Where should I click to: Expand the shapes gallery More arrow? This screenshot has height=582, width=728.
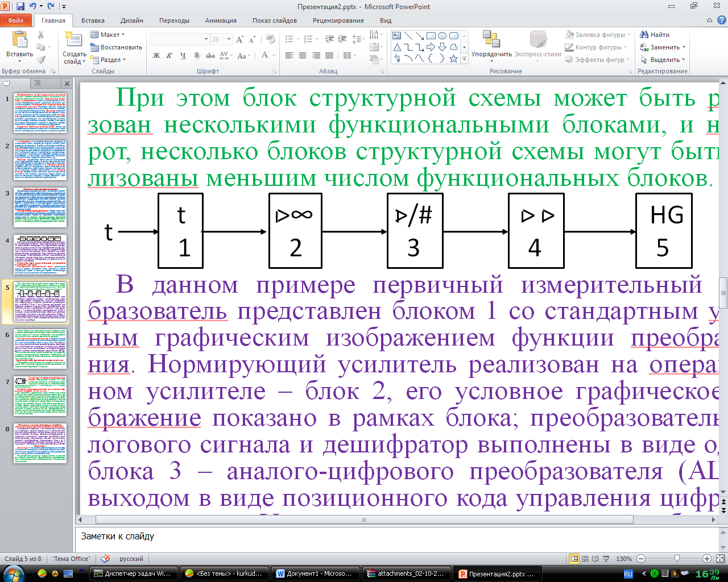464,59
